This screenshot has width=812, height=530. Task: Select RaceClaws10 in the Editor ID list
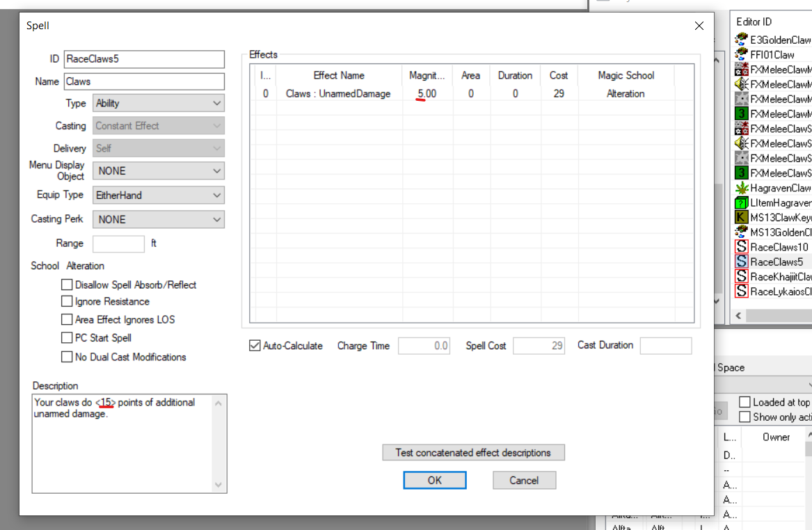coord(779,247)
